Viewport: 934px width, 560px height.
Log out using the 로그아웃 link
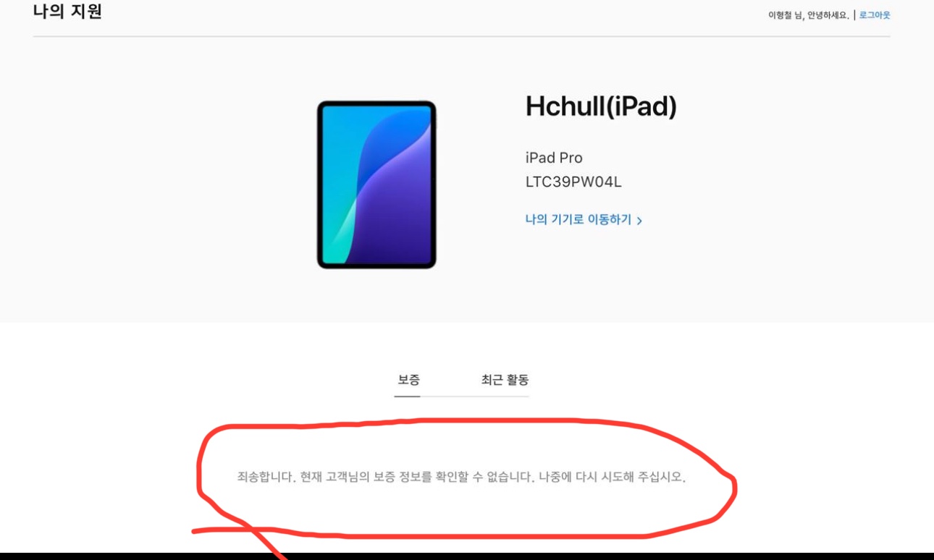click(875, 15)
